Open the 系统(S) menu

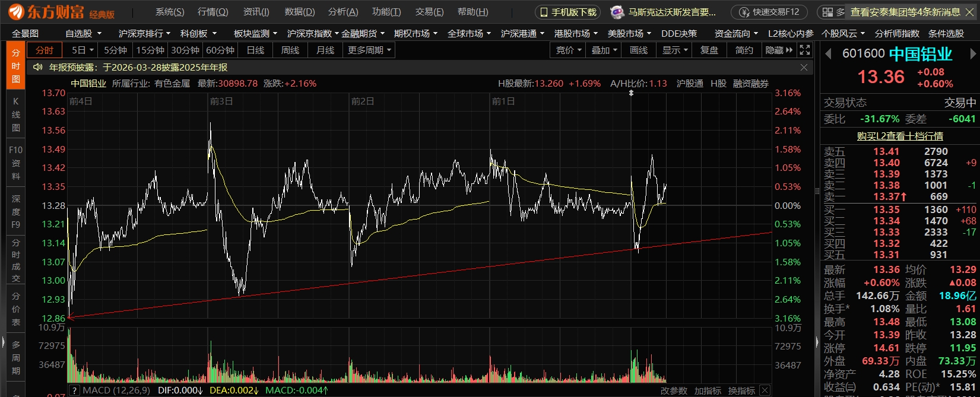click(x=170, y=12)
